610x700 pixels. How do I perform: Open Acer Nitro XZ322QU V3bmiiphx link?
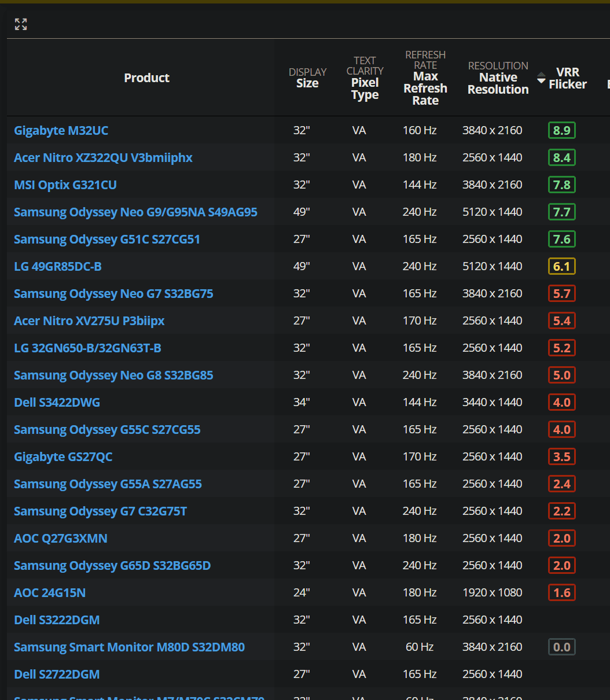pyautogui.click(x=103, y=157)
